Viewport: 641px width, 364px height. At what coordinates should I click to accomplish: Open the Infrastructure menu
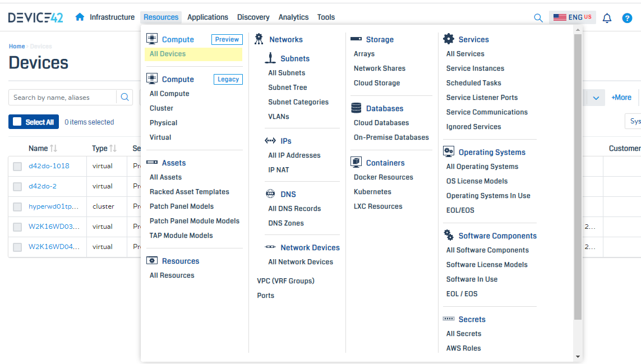click(x=112, y=17)
